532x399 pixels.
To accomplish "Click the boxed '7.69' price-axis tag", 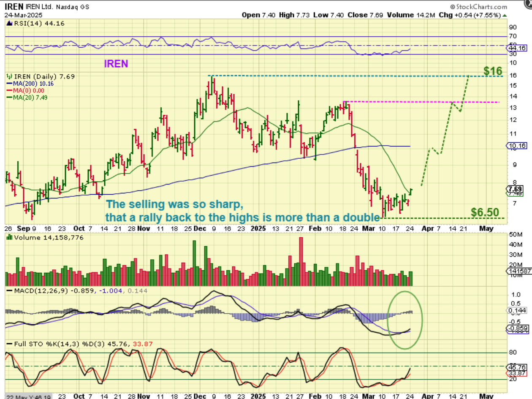I will point(514,189).
